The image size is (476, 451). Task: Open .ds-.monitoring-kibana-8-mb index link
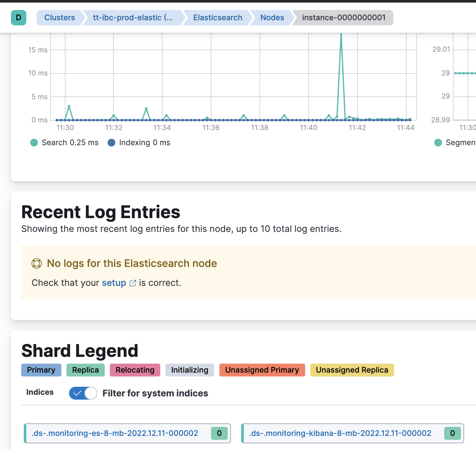pos(340,433)
